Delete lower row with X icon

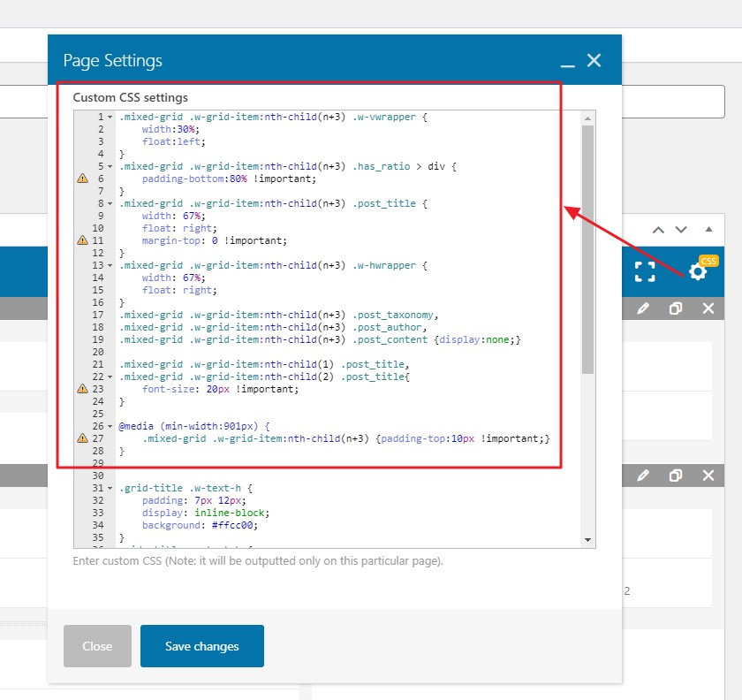point(708,475)
